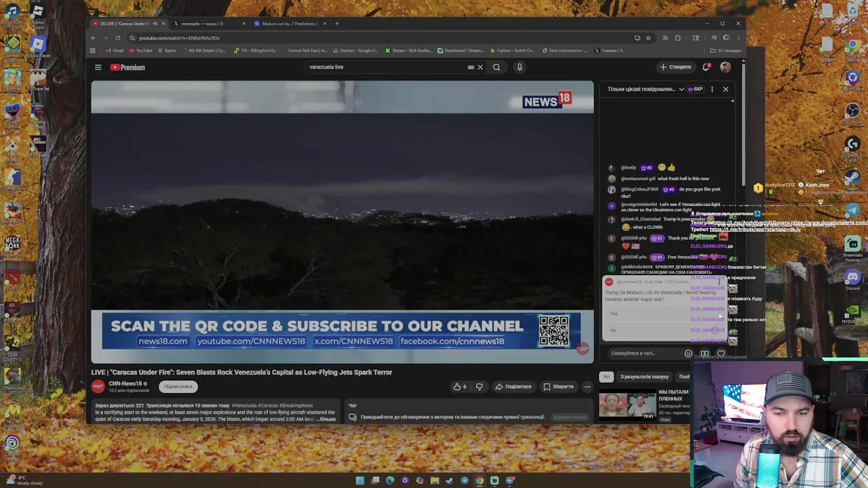Image resolution: width=868 pixels, height=488 pixels.
Task: Clear the YouTube search text
Action: pyautogui.click(x=480, y=67)
